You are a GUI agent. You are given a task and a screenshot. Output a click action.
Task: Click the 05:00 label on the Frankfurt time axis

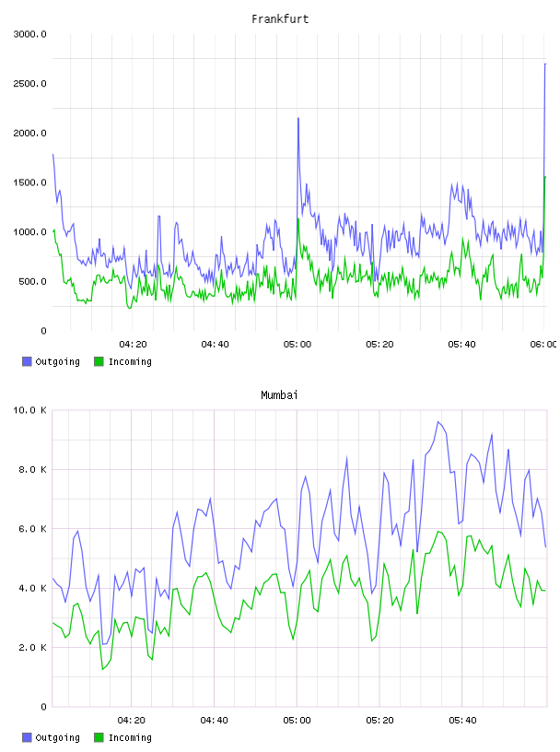pyautogui.click(x=297, y=345)
